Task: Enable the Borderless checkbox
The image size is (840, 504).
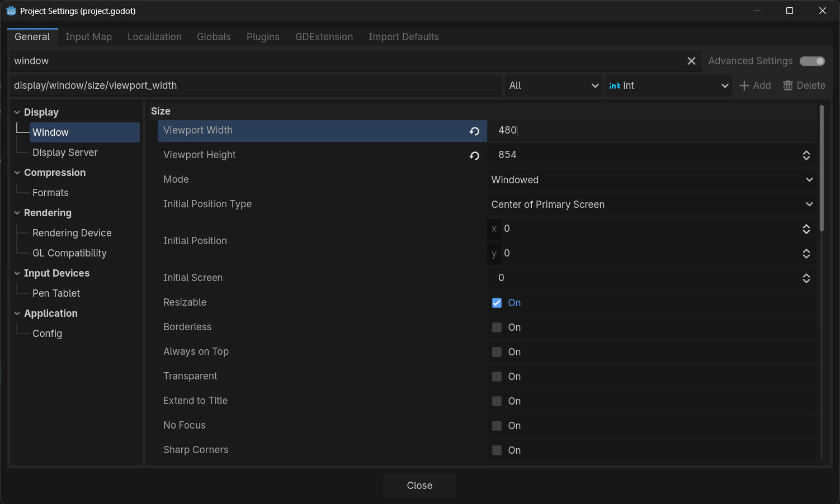Action: tap(497, 327)
